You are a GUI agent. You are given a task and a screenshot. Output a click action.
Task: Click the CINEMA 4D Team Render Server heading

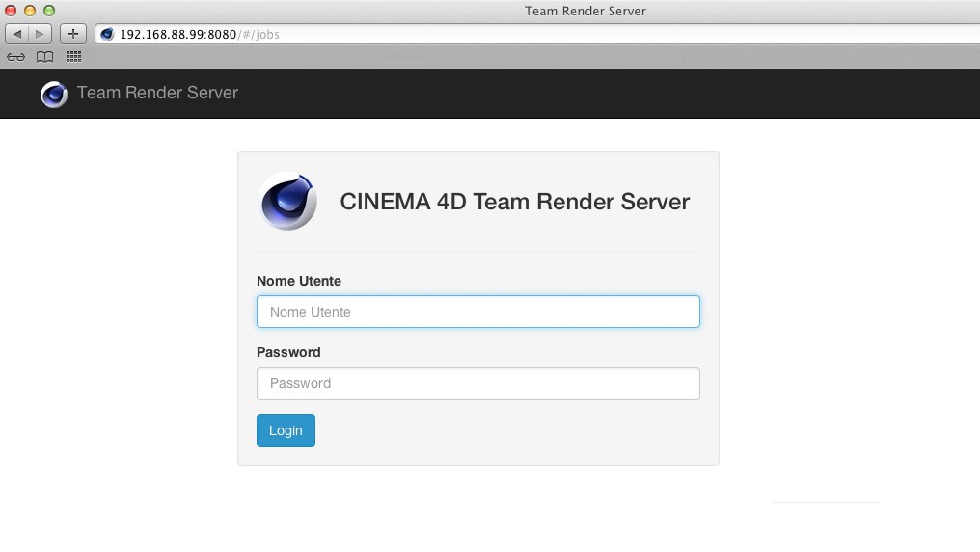coord(514,202)
